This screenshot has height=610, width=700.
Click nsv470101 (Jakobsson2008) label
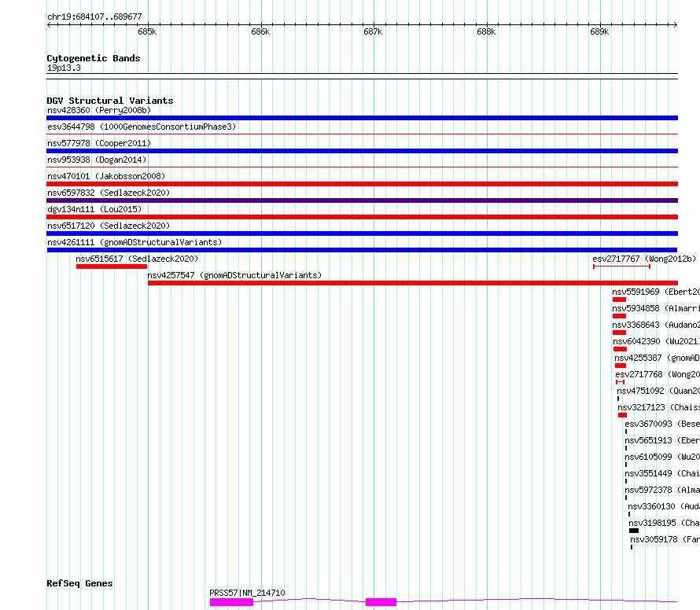(x=106, y=176)
